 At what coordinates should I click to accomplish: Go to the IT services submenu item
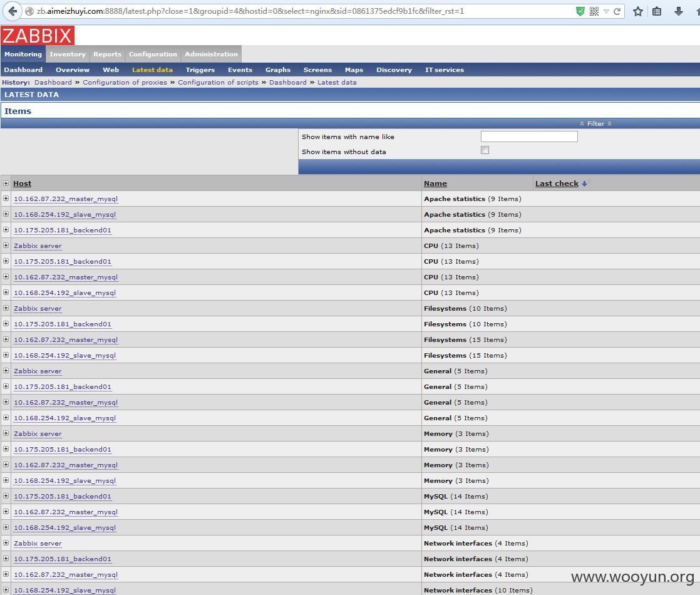tap(444, 70)
